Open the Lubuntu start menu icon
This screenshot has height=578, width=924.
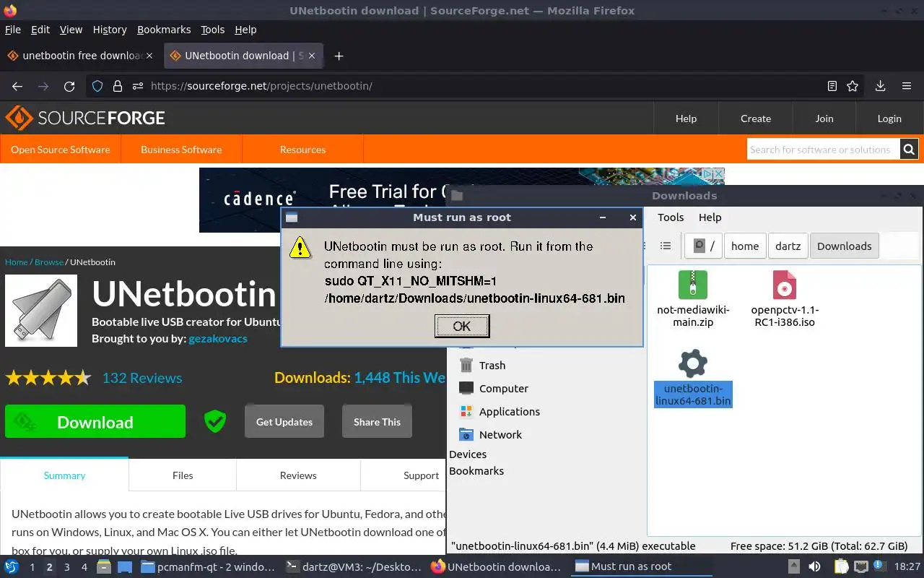tap(12, 566)
